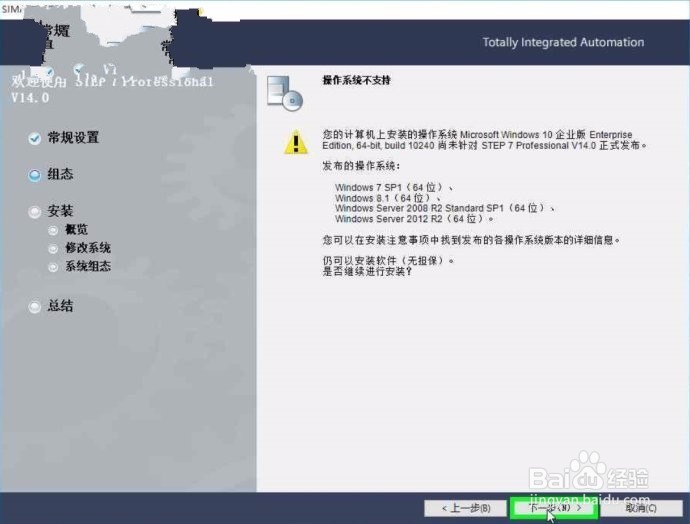The width and height of the screenshot is (690, 524).
Task: Click the 是否继续进行安装 question text
Action: pos(367,271)
